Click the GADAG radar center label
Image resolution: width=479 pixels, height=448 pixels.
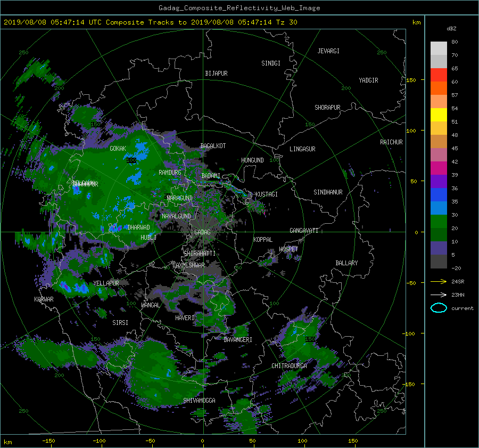click(x=202, y=232)
